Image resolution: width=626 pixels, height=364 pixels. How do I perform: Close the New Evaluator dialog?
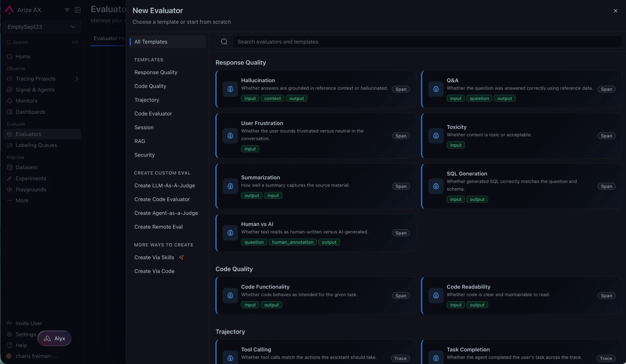615,11
